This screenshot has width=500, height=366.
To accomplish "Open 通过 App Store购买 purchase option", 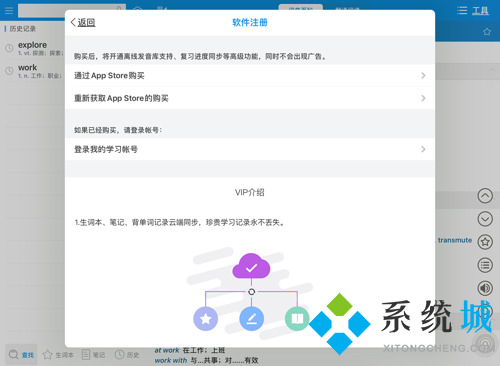I will pyautogui.click(x=250, y=76).
